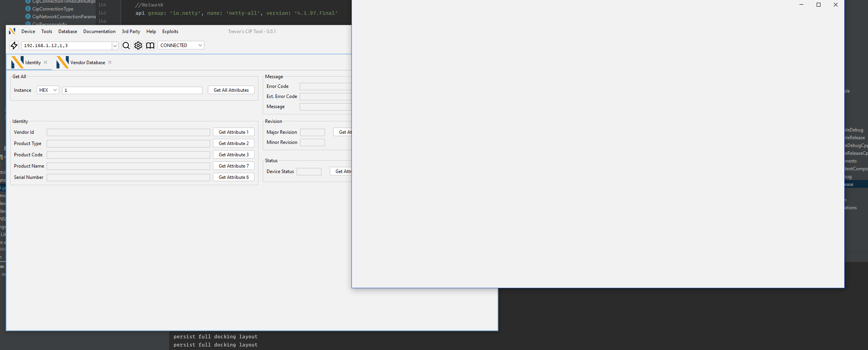This screenshot has height=350, width=868.
Task: Click the CIP Tool logo in the menu bar
Action: 12,31
